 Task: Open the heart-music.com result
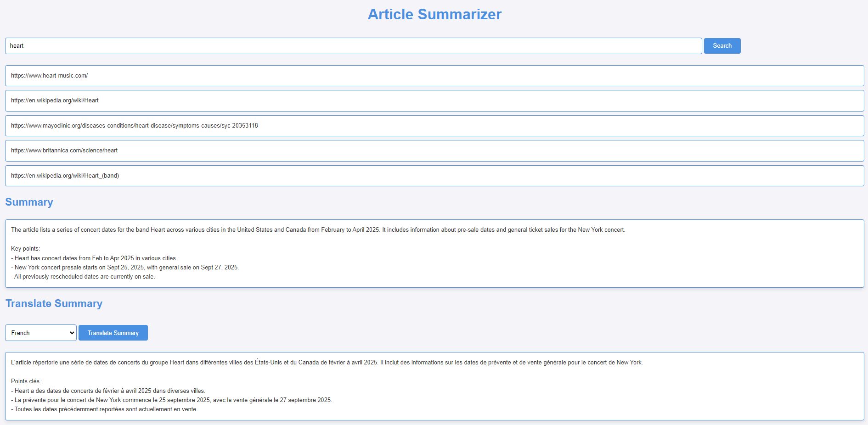[x=434, y=76]
